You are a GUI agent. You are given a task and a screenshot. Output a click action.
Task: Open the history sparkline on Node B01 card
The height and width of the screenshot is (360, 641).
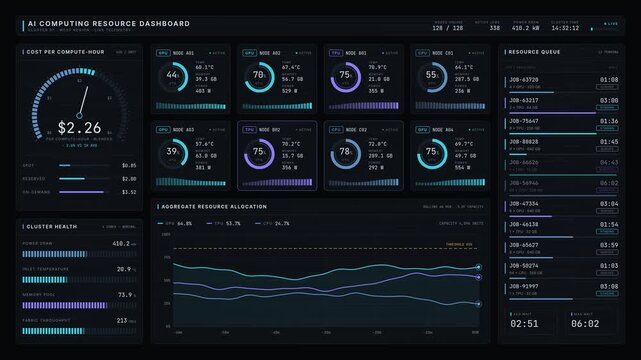363,106
